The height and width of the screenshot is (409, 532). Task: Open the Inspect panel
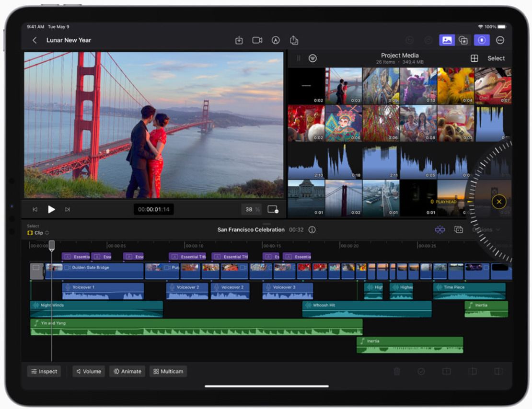pos(44,371)
